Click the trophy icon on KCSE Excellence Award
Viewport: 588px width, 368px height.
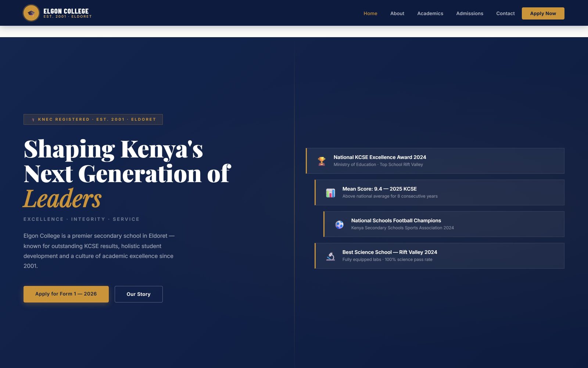click(x=322, y=161)
